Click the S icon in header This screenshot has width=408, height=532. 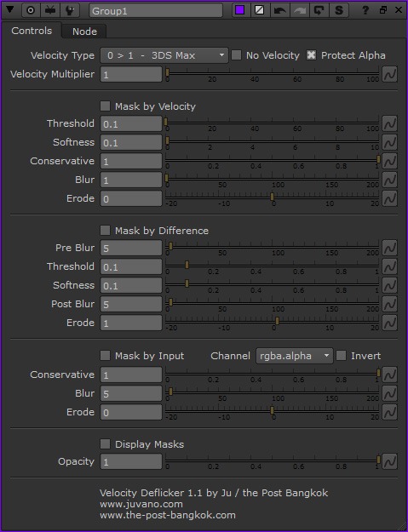pos(339,10)
